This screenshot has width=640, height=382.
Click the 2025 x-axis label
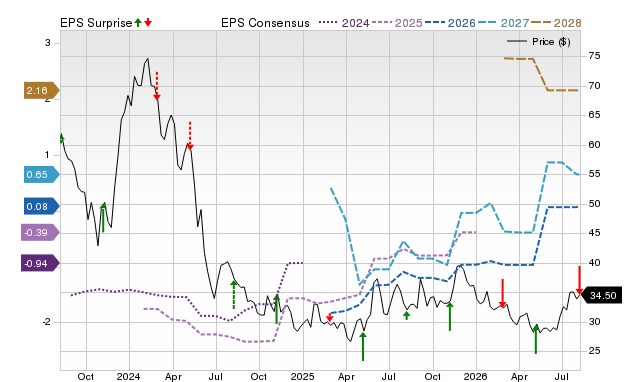point(302,376)
